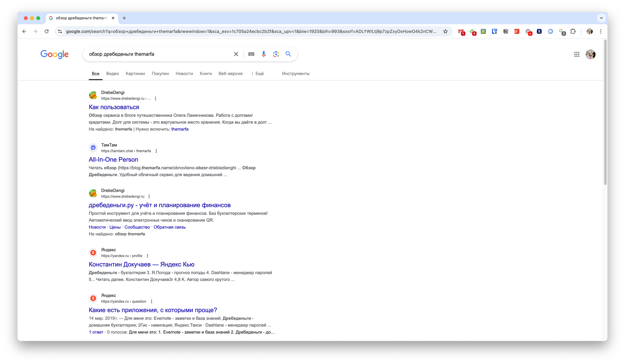Open three-dot menu beside Яндекс profile result
Viewport: 625px width, 364px height.
[x=147, y=256]
